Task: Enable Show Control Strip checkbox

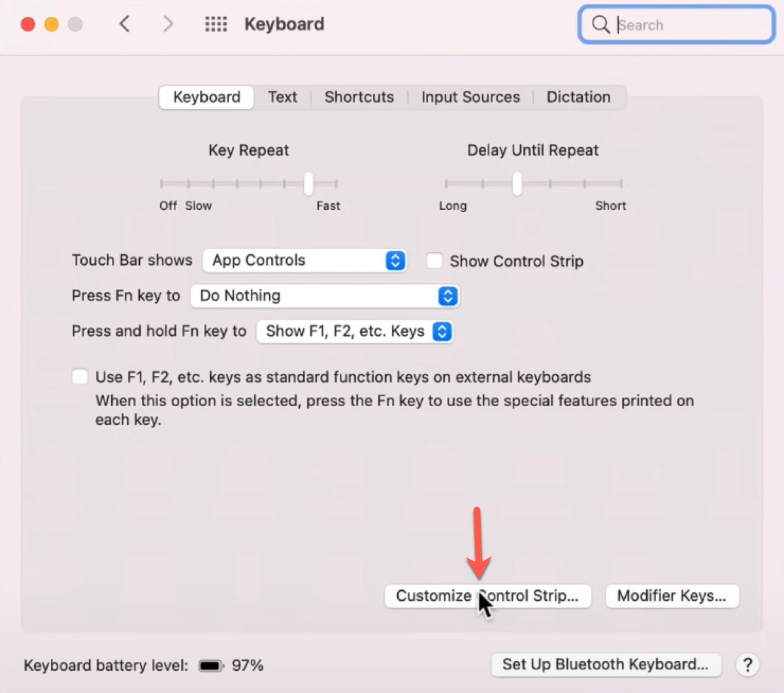Action: coord(434,261)
